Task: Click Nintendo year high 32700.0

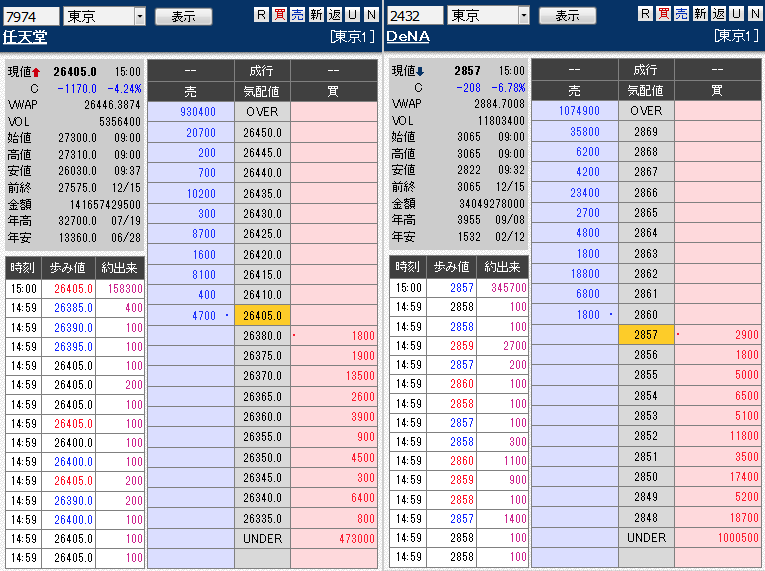Action: coord(77,221)
